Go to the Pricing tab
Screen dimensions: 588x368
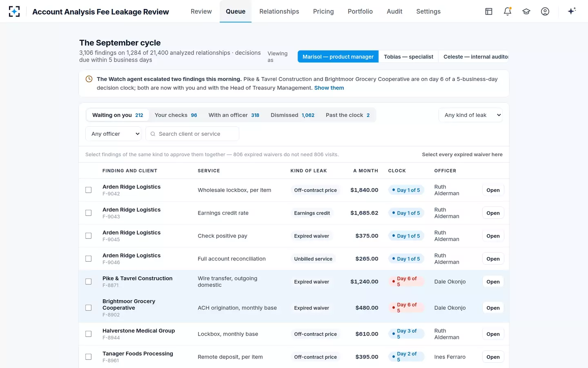coord(323,11)
